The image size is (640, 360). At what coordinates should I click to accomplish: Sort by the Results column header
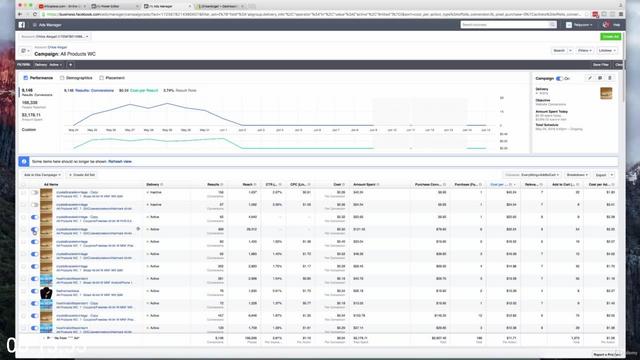pyautogui.click(x=215, y=184)
